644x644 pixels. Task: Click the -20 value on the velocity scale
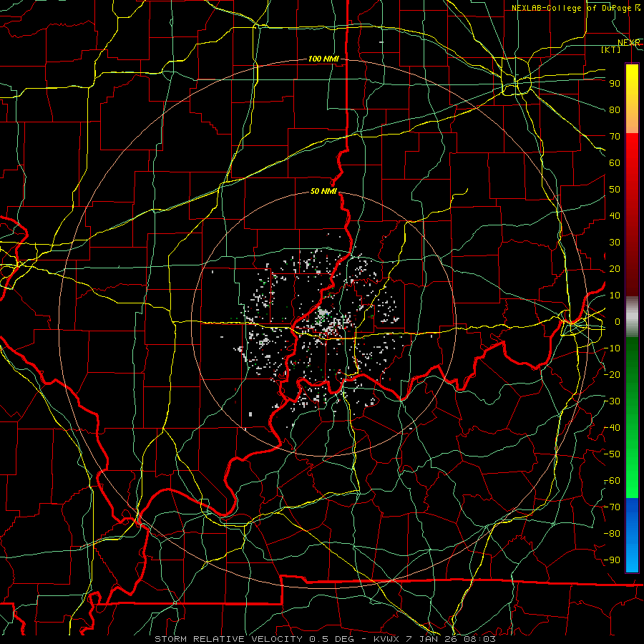pos(613,375)
